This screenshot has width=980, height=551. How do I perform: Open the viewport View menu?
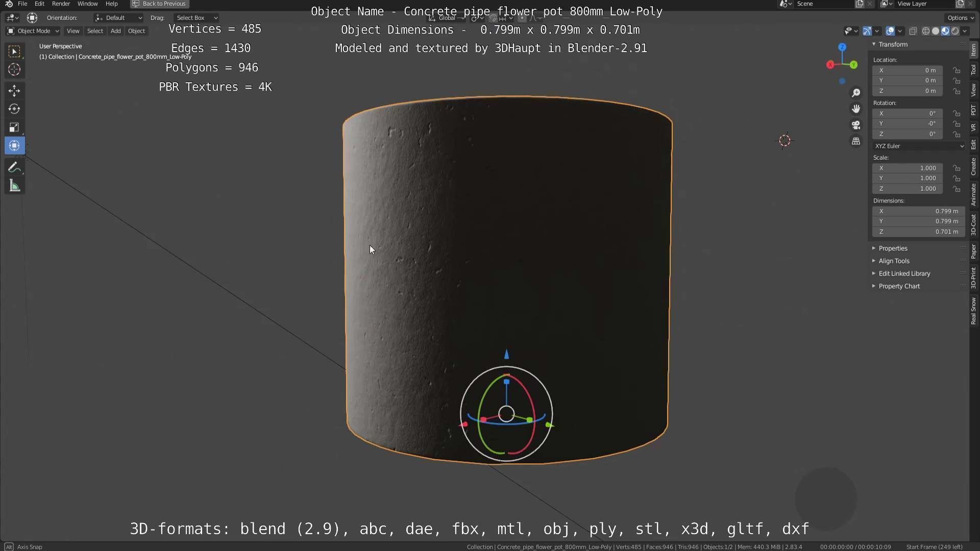(x=73, y=31)
